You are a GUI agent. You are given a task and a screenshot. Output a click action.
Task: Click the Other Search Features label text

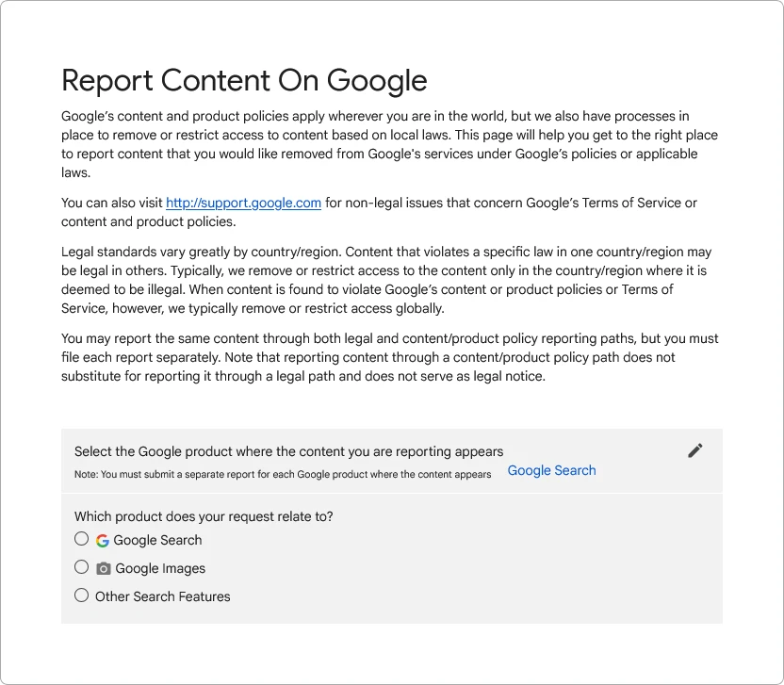(162, 596)
